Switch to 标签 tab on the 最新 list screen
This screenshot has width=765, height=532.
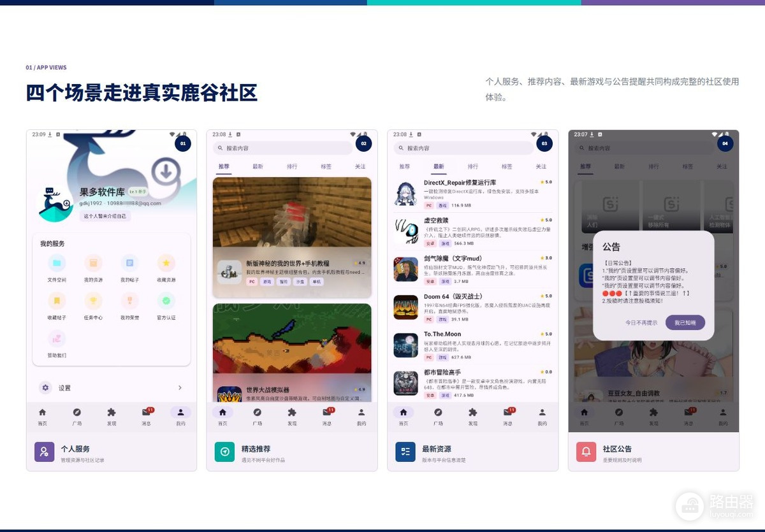tap(507, 166)
